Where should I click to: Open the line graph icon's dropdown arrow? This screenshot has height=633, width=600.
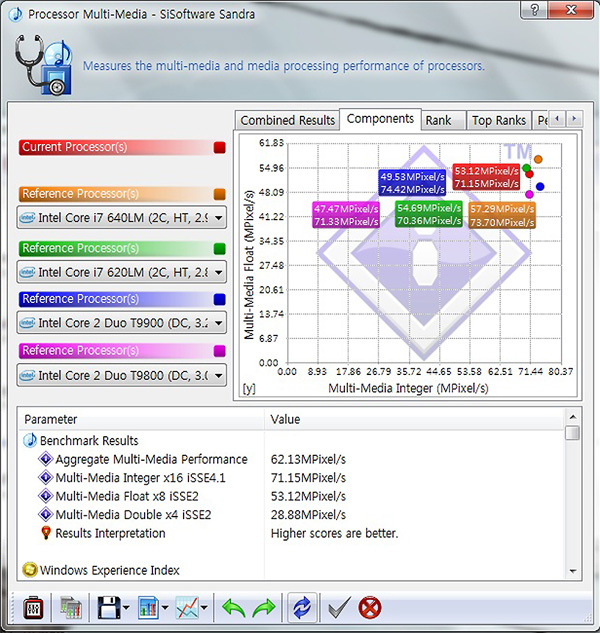[204, 608]
